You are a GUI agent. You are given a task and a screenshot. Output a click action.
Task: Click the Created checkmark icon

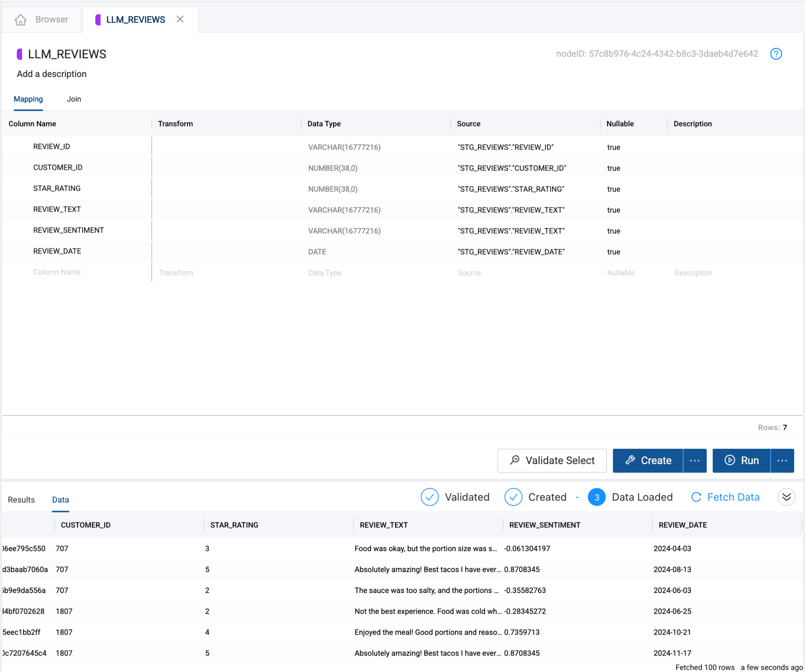point(513,497)
